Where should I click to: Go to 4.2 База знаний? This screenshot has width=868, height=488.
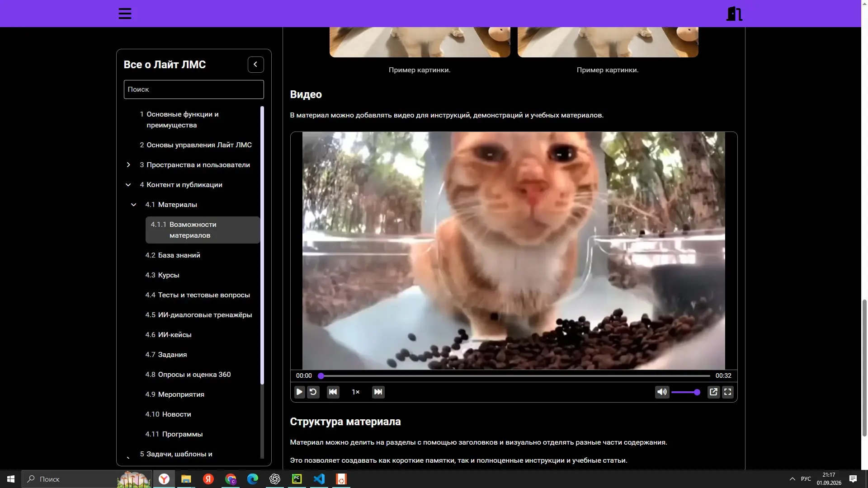(173, 255)
